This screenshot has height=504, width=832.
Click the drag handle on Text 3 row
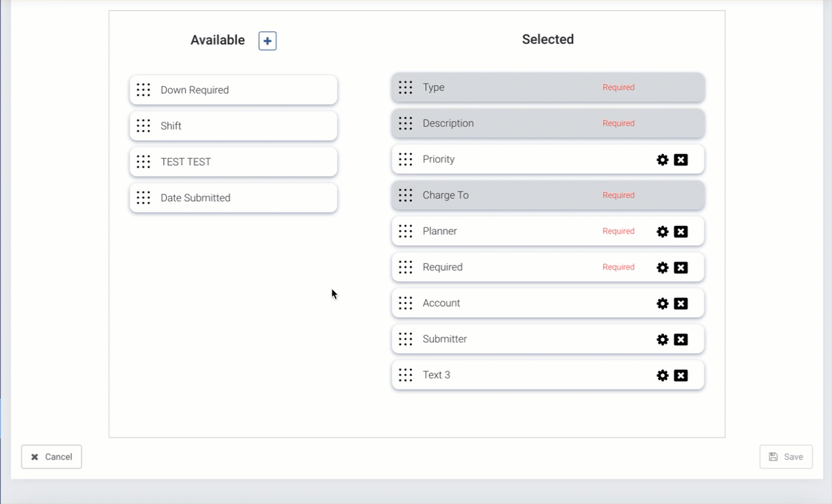(406, 375)
